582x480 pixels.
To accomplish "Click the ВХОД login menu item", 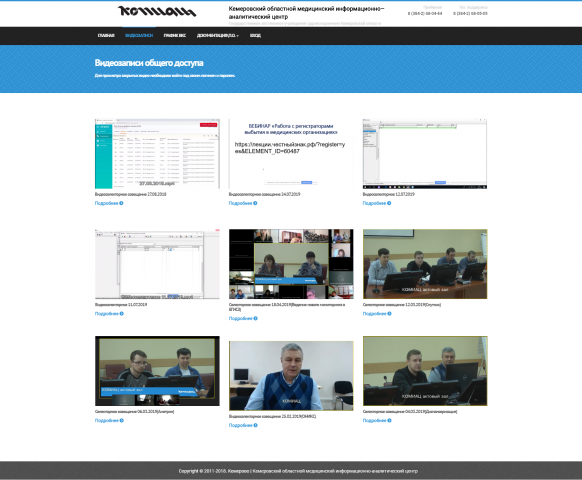I will click(x=255, y=36).
